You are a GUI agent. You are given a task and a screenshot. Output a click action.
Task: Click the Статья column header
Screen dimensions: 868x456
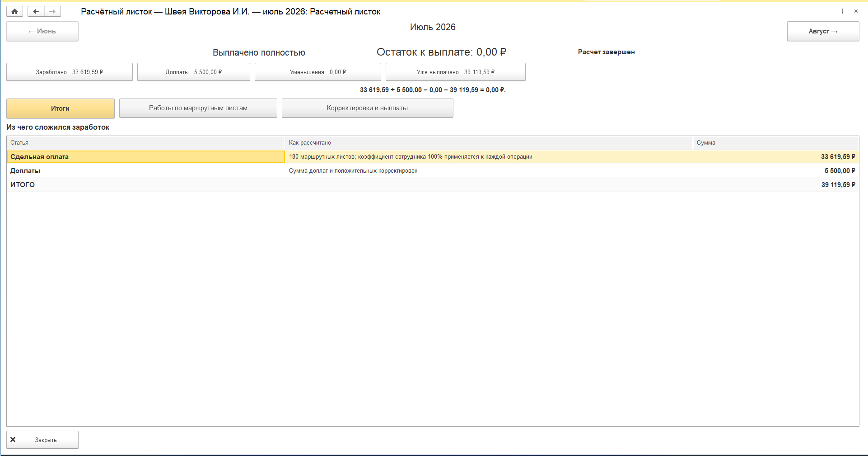coord(146,143)
